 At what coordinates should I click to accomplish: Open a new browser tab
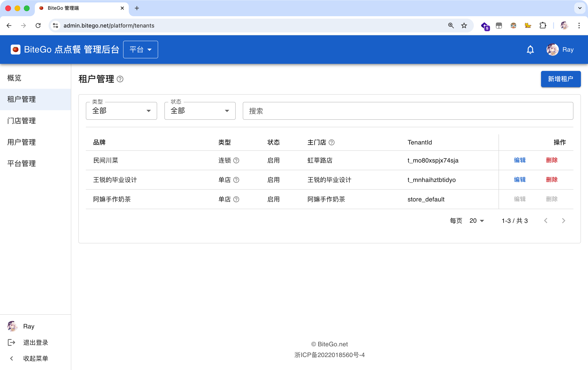point(137,8)
